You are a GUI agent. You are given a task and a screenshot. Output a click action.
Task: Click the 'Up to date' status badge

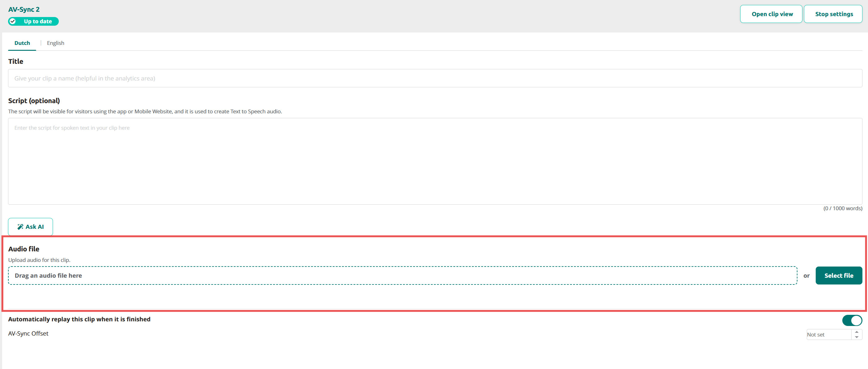[x=37, y=21]
